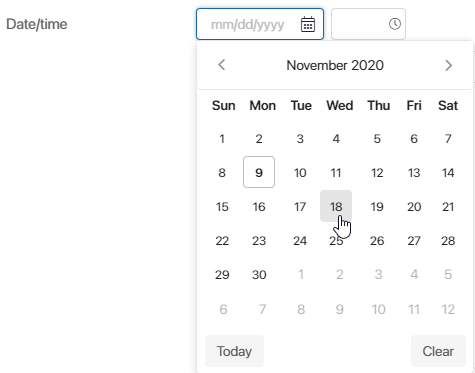Image resolution: width=475 pixels, height=373 pixels.
Task: Select Tuesday November 24
Action: point(300,240)
